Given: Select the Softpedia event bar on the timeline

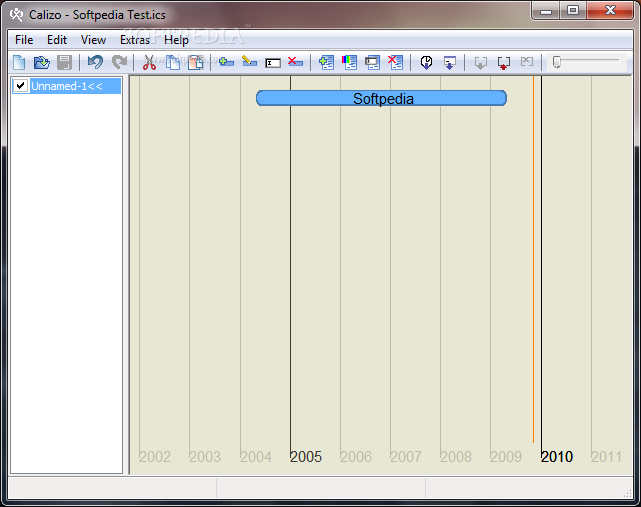Looking at the screenshot, I should point(381,99).
